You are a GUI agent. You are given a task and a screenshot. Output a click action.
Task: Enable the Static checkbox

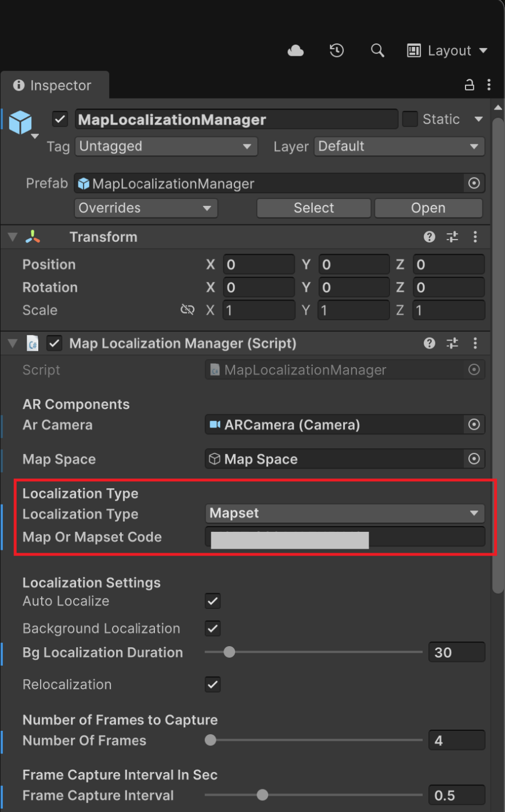410,119
